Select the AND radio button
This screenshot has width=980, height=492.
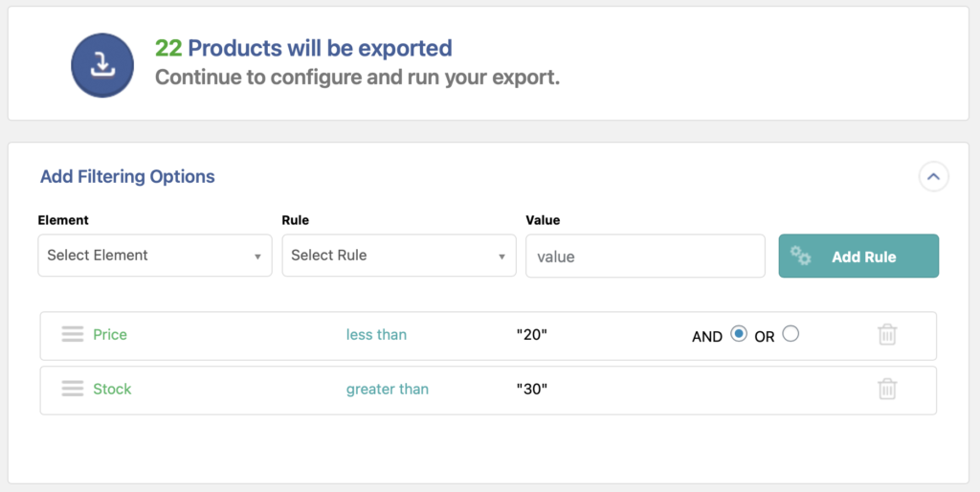738,334
